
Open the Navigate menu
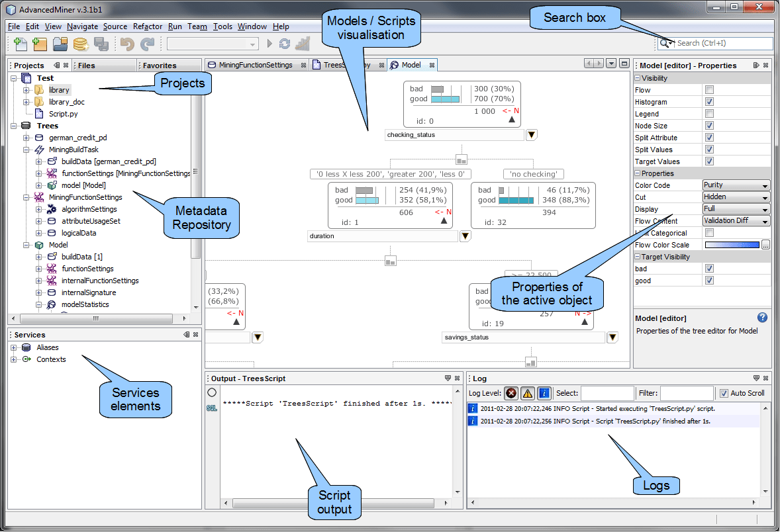[82, 26]
